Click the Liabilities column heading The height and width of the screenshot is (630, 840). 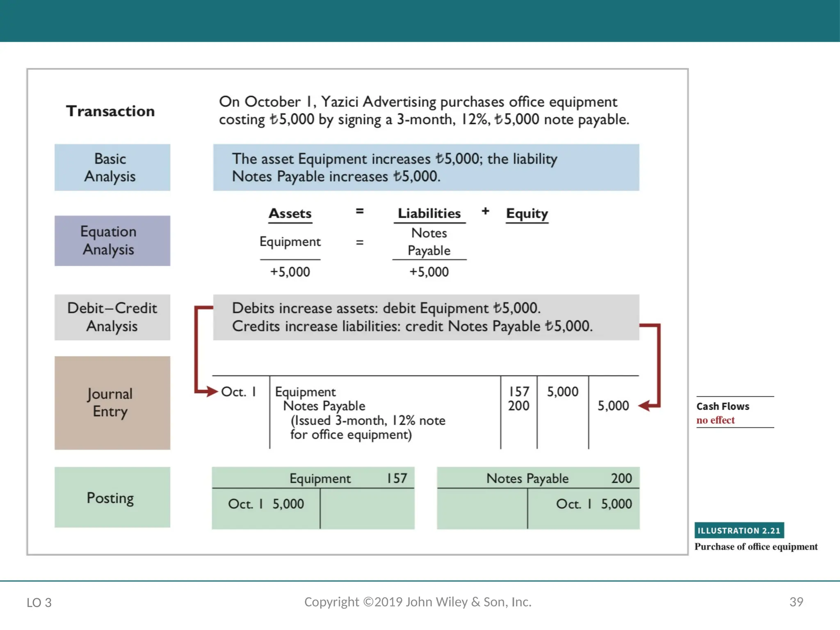429,213
